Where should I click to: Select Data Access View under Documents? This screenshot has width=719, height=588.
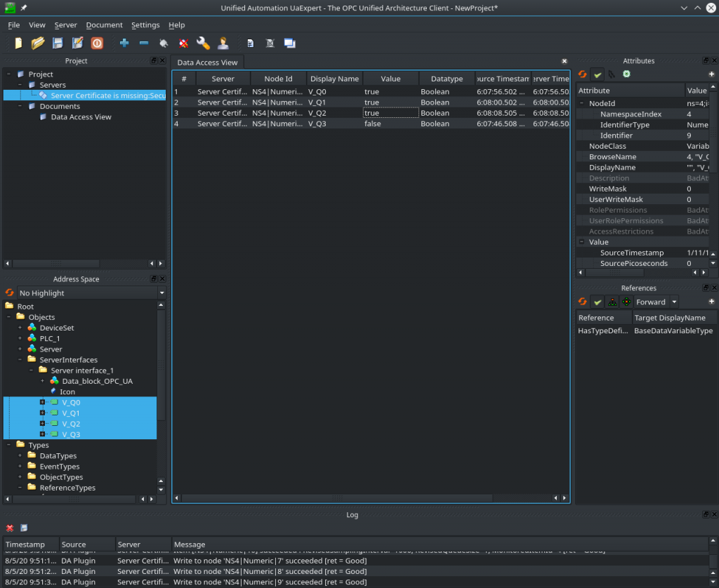81,117
